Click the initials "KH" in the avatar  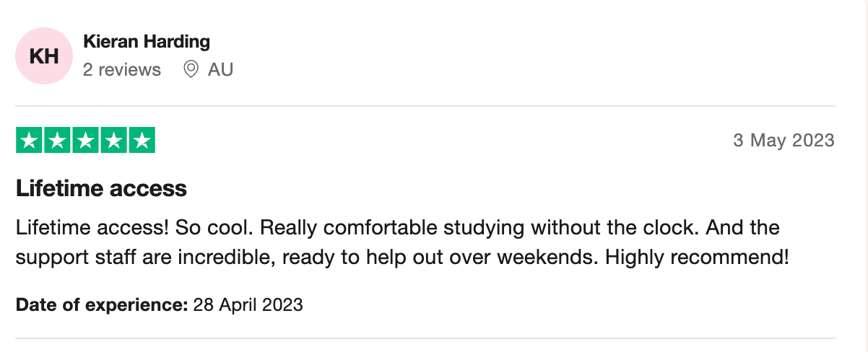coord(44,56)
